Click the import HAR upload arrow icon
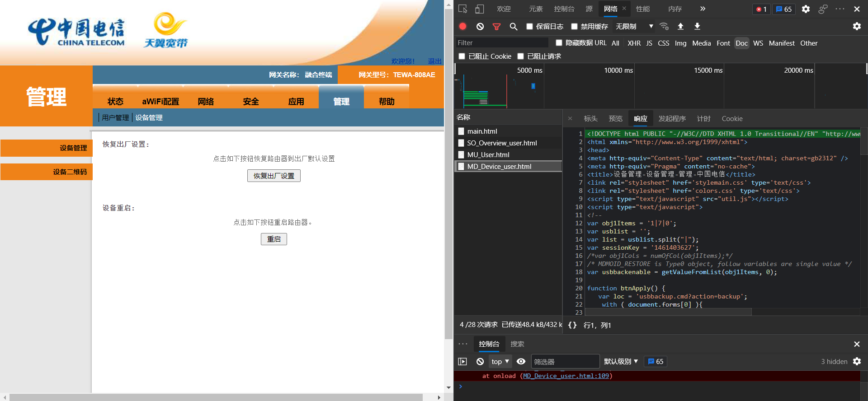 [x=680, y=26]
